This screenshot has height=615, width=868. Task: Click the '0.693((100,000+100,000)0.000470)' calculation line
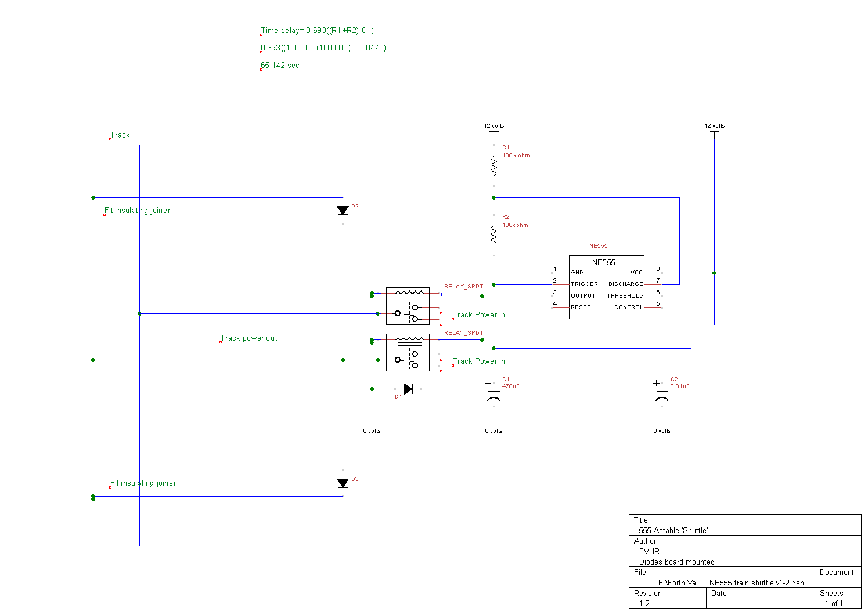323,48
